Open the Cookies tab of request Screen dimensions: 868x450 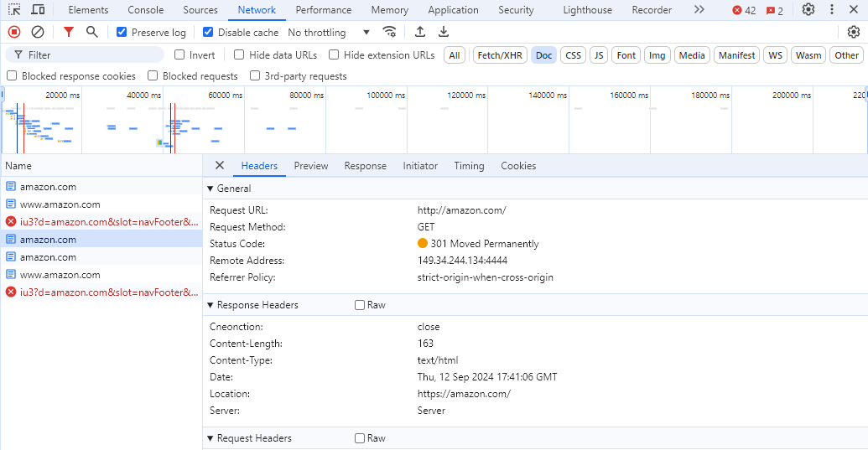(518, 166)
